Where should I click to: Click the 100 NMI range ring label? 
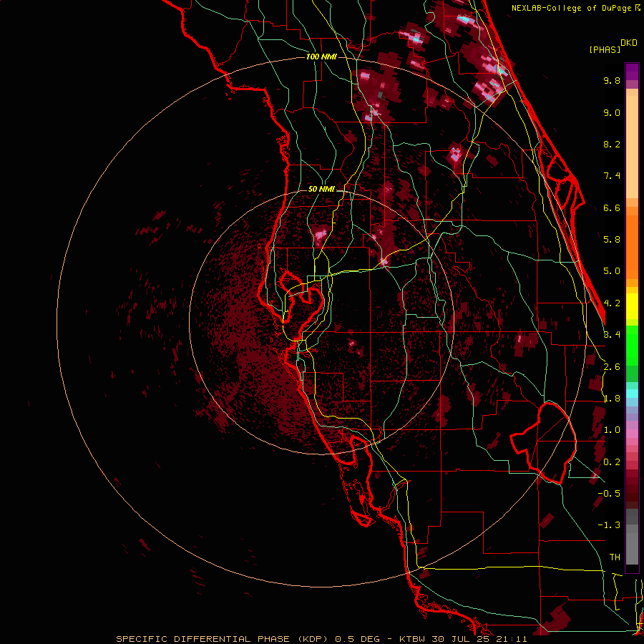(321, 57)
